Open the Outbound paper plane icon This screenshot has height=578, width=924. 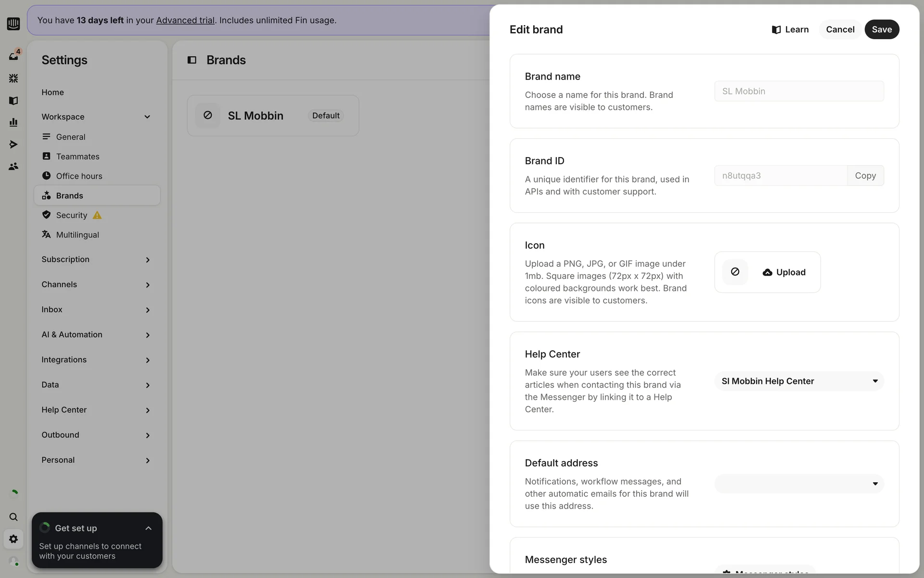pos(13,144)
